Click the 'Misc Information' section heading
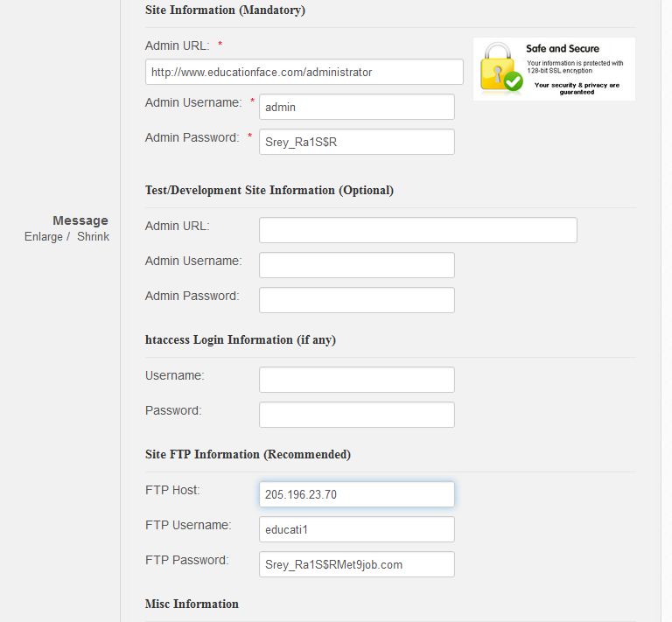Image resolution: width=672 pixels, height=622 pixels. coord(192,604)
